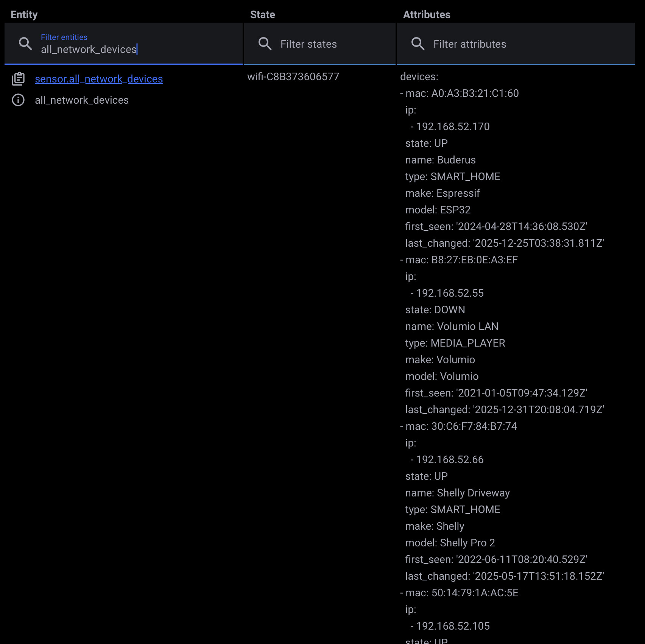The width and height of the screenshot is (645, 644).
Task: Click the 'devices:' attribute line
Action: 419,76
